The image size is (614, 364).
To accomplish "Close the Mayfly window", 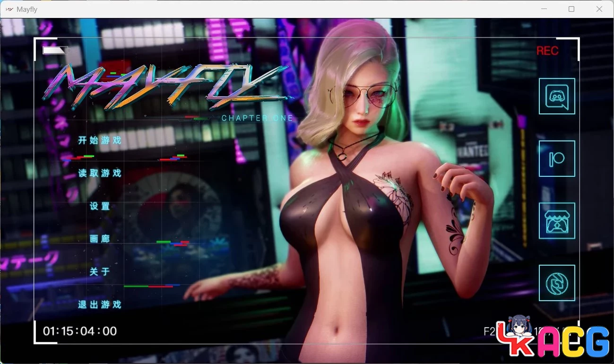I will pos(599,9).
